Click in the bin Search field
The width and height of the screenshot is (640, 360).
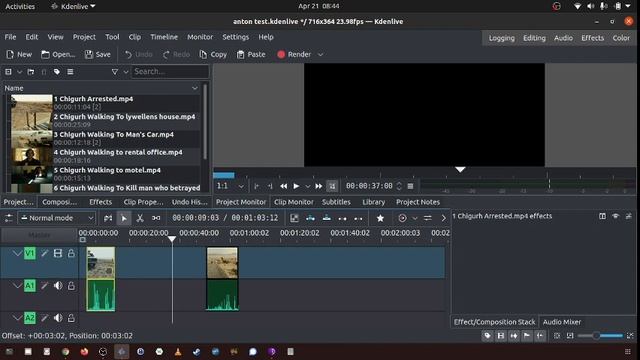click(170, 72)
